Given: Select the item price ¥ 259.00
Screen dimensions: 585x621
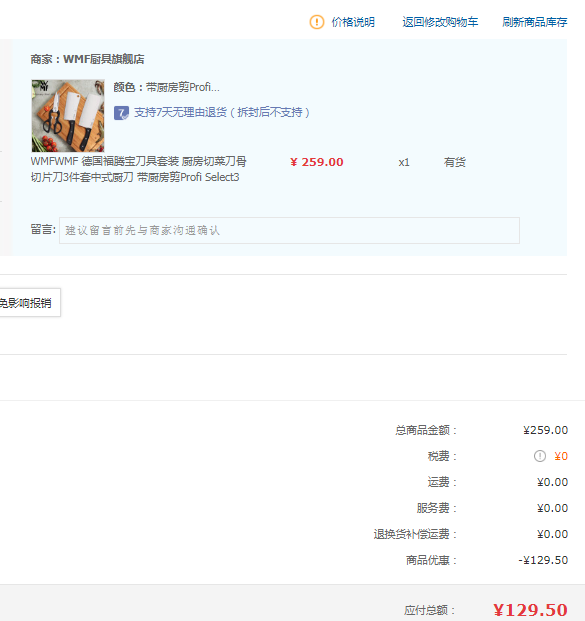Looking at the screenshot, I should coord(317,162).
